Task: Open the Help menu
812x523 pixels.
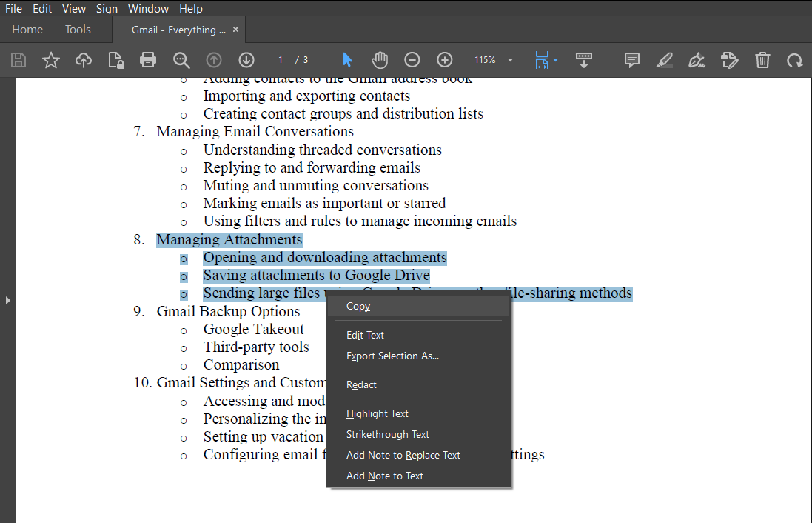Action: [191, 9]
